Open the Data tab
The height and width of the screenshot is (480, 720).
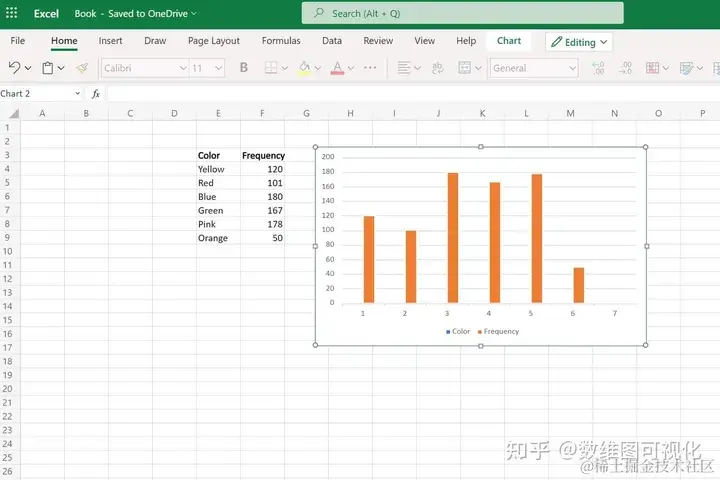pyautogui.click(x=332, y=40)
